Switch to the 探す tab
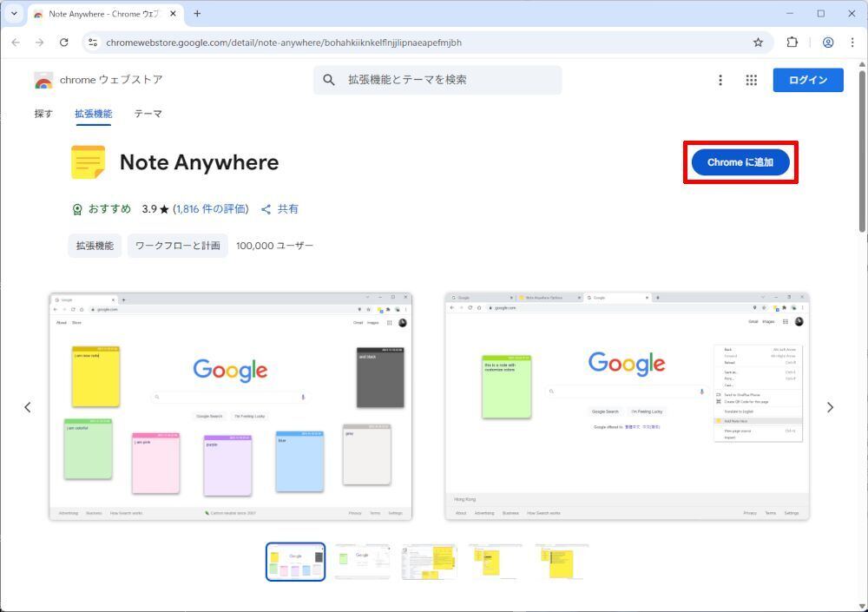This screenshot has width=868, height=612. tap(43, 114)
